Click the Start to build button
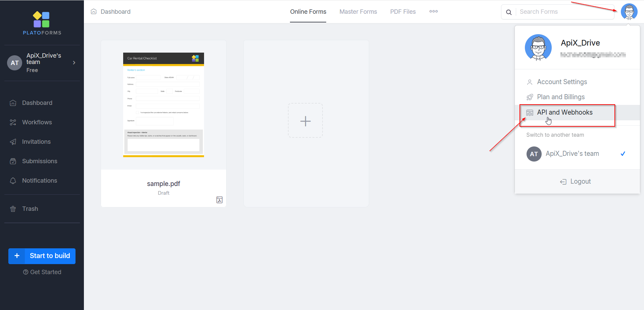Screen dimensions: 644x310 pyautogui.click(x=42, y=256)
